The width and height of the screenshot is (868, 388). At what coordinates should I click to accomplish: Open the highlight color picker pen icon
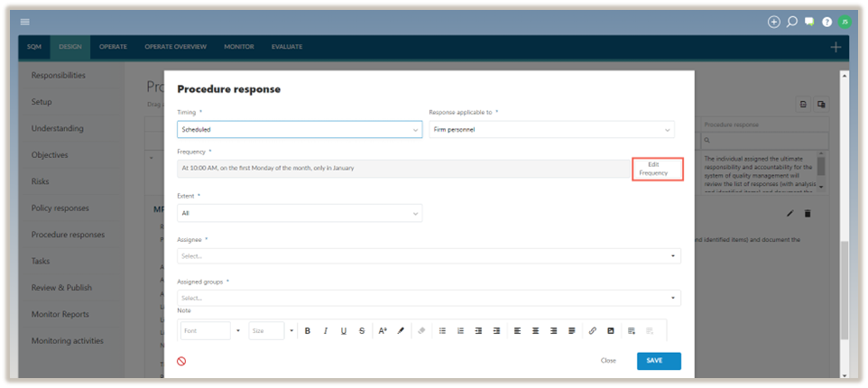click(401, 331)
